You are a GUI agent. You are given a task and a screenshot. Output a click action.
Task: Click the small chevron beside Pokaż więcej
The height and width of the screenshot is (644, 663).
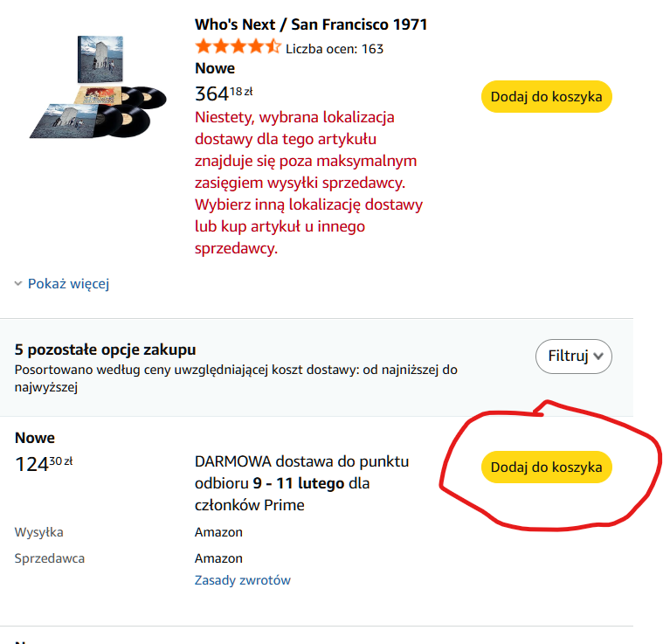tap(19, 284)
